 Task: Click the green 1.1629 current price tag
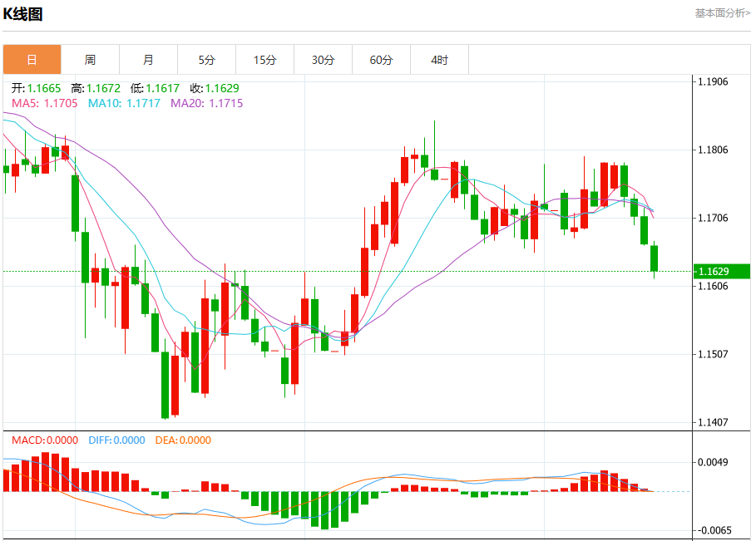(722, 271)
